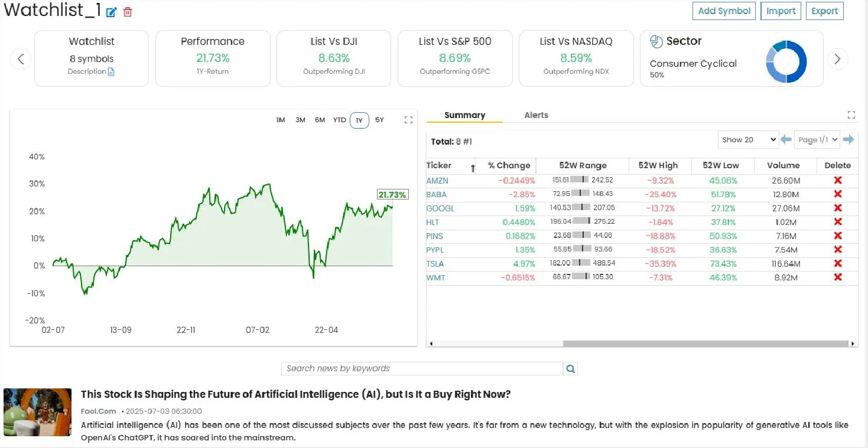Click TSLA volume value 116.64M
This screenshot has width=868, height=448.
pyautogui.click(x=785, y=264)
